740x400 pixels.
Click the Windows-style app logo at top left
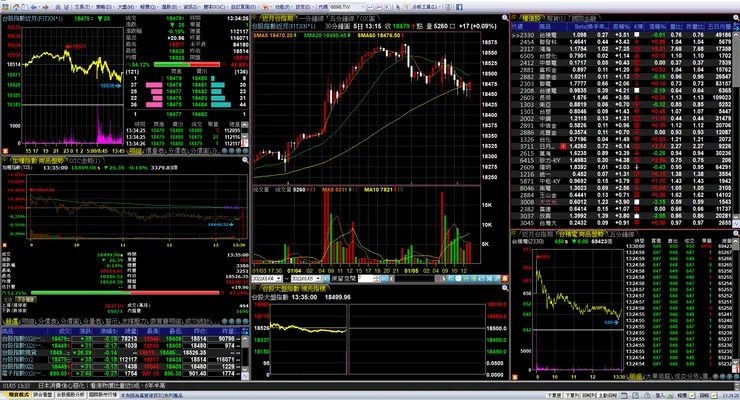coord(4,7)
